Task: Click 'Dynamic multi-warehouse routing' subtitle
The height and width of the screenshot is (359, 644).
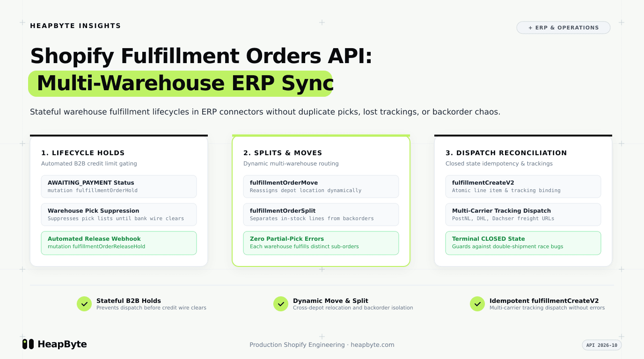Action: tap(291, 164)
